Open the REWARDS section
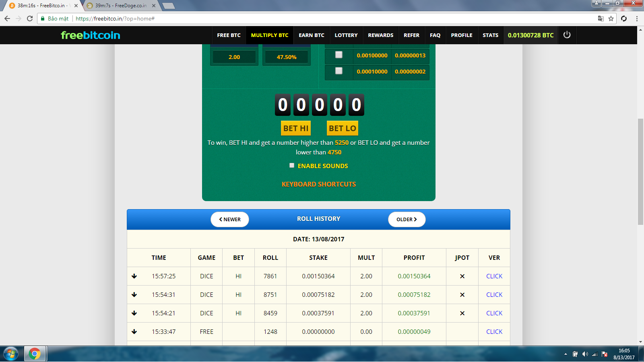The height and width of the screenshot is (362, 644). [381, 35]
